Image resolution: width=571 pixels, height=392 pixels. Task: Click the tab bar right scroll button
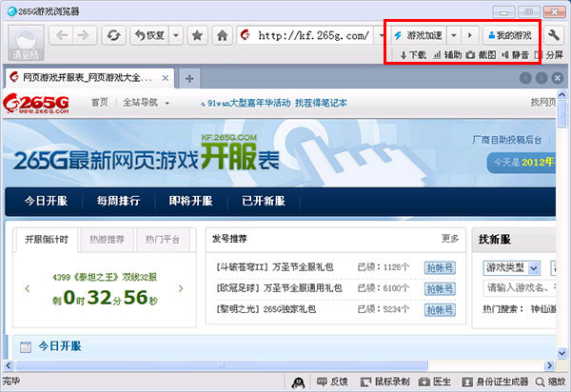click(541, 78)
